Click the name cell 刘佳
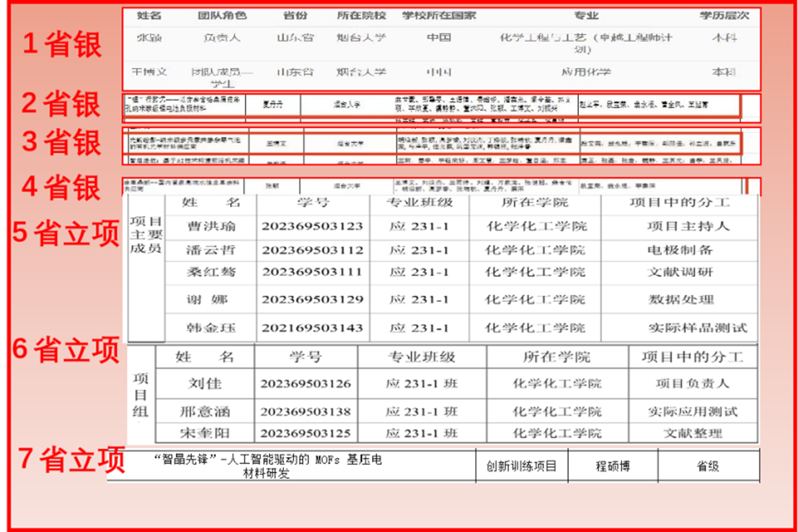Image resolution: width=798 pixels, height=532 pixels. coord(205,384)
